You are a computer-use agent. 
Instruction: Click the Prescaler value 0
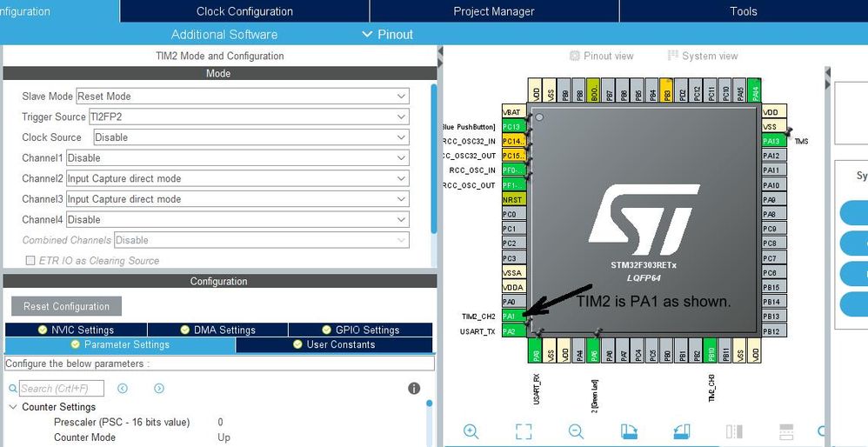coord(220,422)
